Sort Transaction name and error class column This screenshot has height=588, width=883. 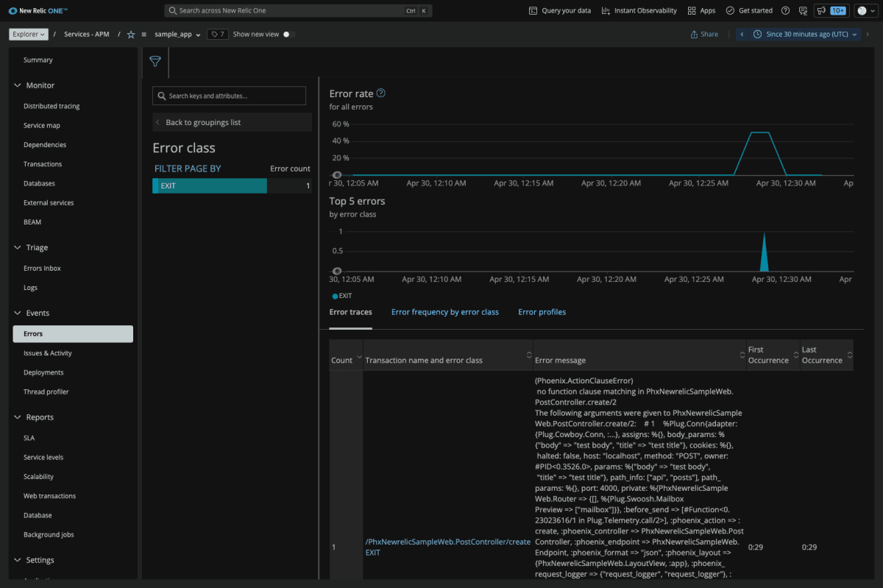(x=528, y=355)
